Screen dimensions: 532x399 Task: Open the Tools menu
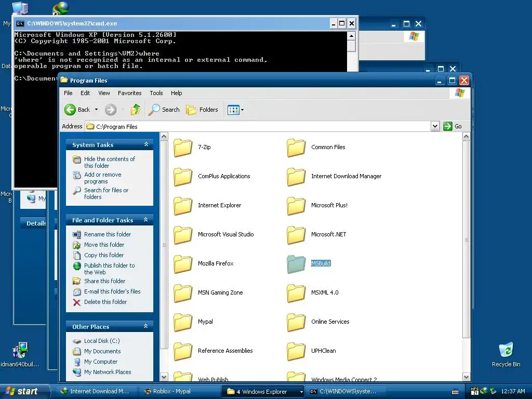point(156,93)
